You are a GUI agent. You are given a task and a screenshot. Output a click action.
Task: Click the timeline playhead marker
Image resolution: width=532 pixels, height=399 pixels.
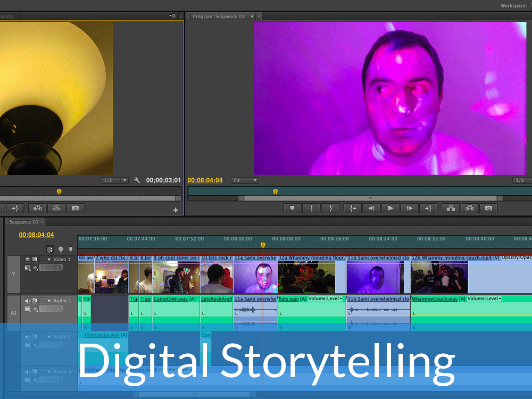click(263, 245)
